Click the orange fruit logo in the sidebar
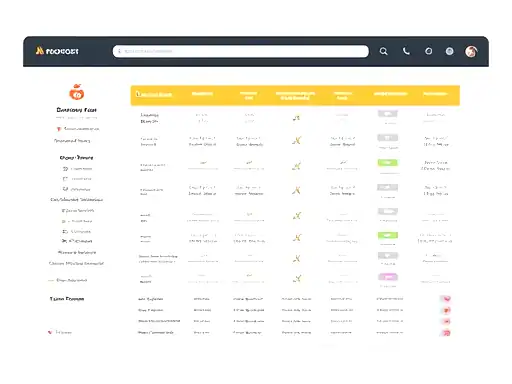 77,92
